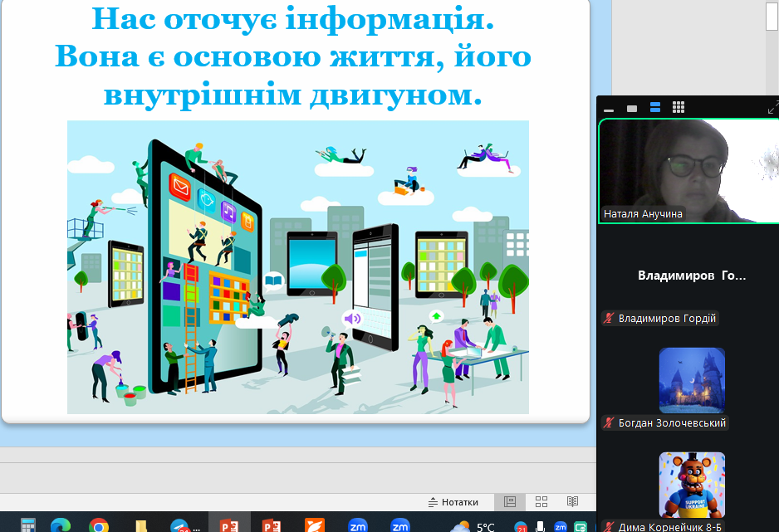Select Богдан Золочевський's castle avatar tile

coord(692,380)
